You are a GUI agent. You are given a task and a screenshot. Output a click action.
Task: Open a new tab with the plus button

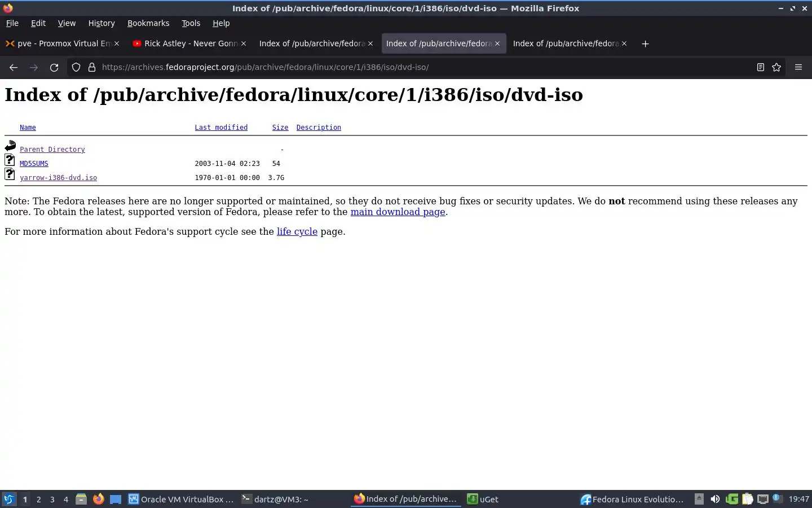646,43
